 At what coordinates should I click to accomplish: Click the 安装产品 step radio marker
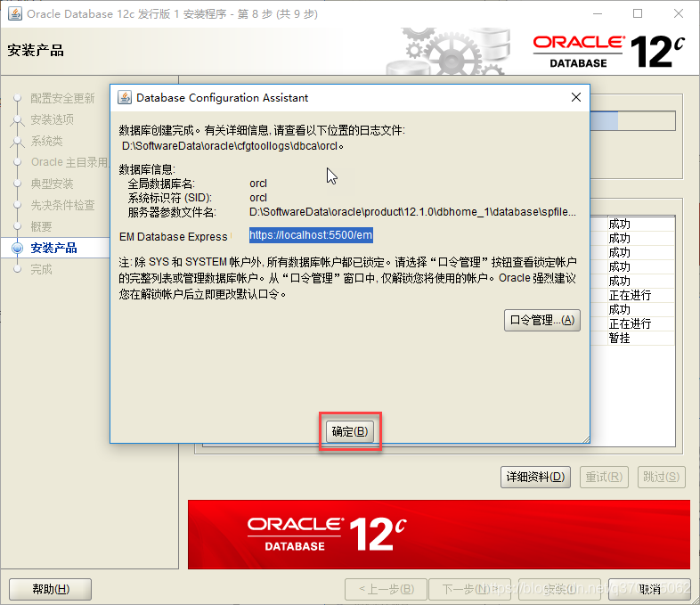point(18,248)
